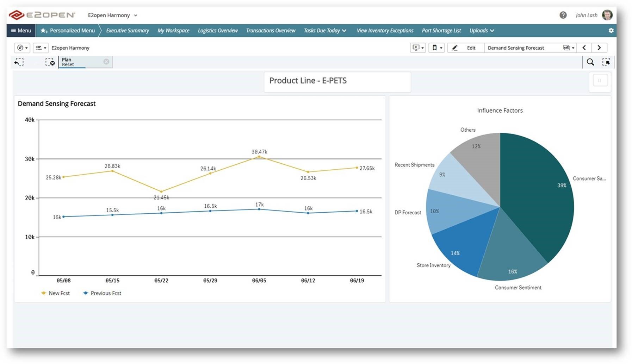Click the empty button near Product Line
This screenshot has width=632, height=364.
point(600,80)
